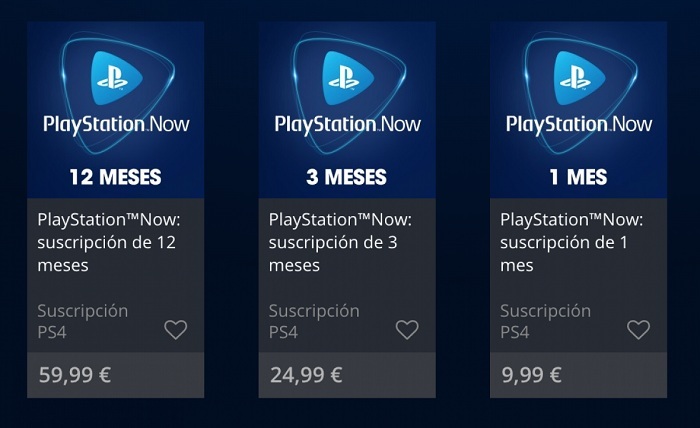Open the 3 MESES banner label
This screenshot has height=428, width=700.
[347, 178]
